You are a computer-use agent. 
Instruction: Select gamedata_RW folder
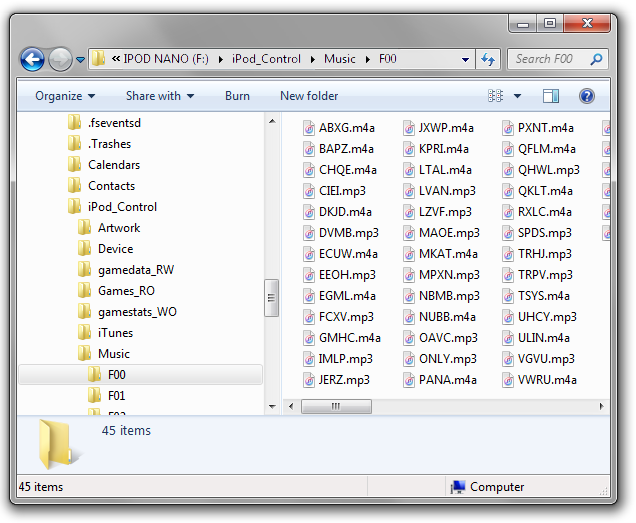coord(126,270)
